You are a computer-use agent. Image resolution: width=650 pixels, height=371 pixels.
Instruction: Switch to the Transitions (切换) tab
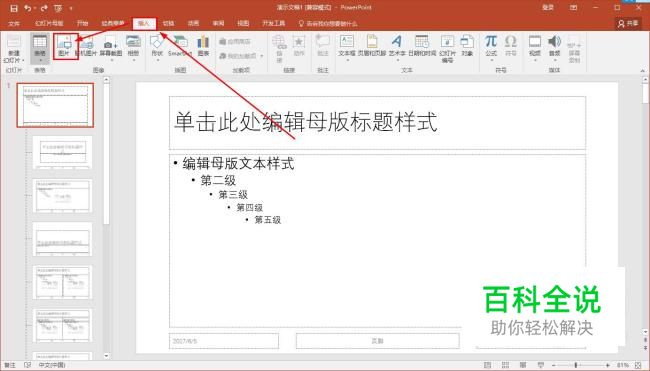click(x=168, y=24)
